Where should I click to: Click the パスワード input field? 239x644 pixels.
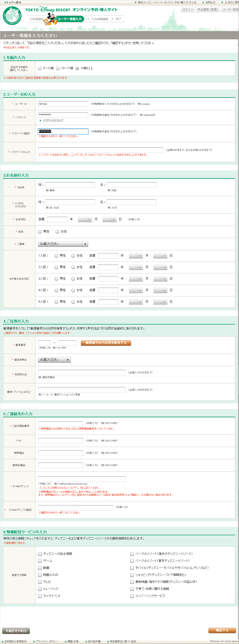(63, 115)
